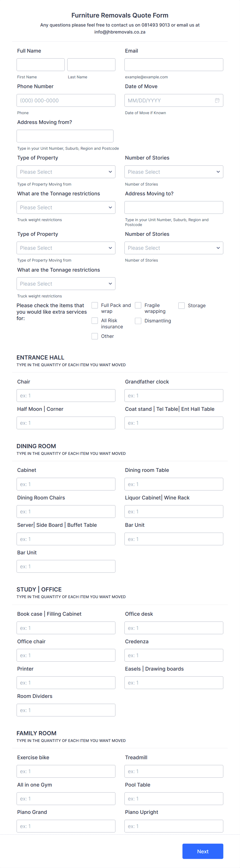Viewport: 240px width, 868px height.
Task: Open the Date of Move calendar icon
Action: click(217, 101)
